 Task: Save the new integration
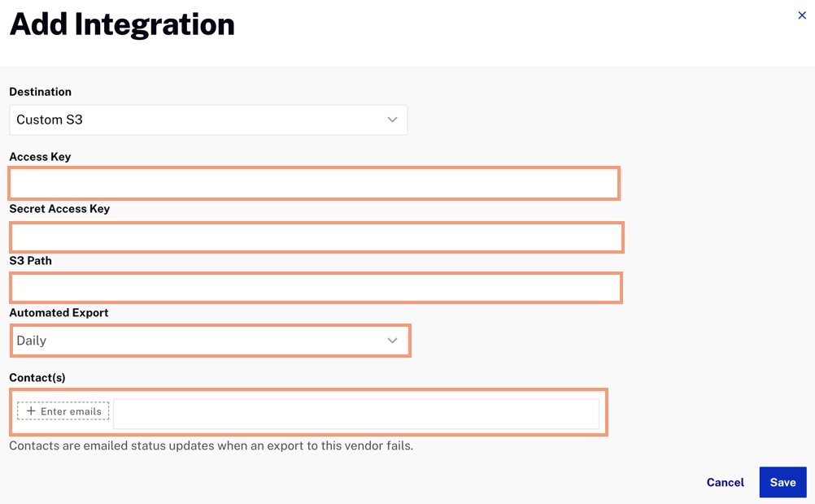[x=782, y=482]
